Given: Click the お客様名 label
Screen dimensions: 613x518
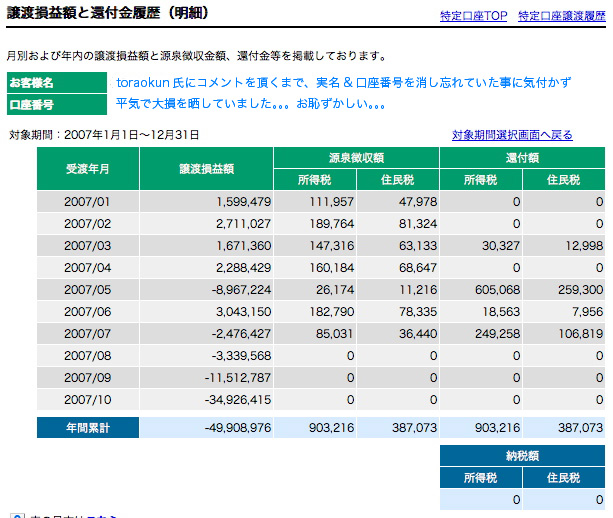Looking at the screenshot, I should point(32,83).
